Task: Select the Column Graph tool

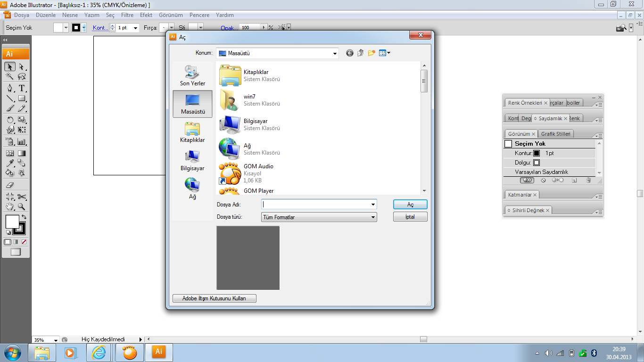Action: pyautogui.click(x=22, y=141)
